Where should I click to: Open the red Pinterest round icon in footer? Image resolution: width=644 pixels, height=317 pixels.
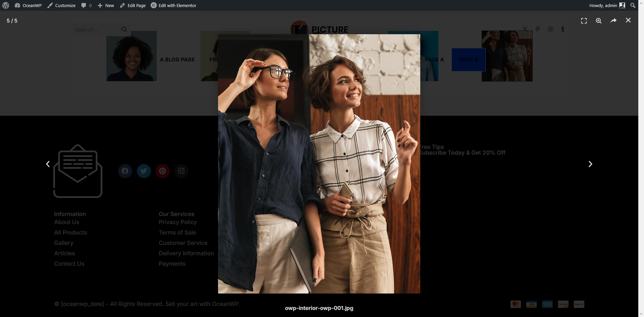coord(163,171)
